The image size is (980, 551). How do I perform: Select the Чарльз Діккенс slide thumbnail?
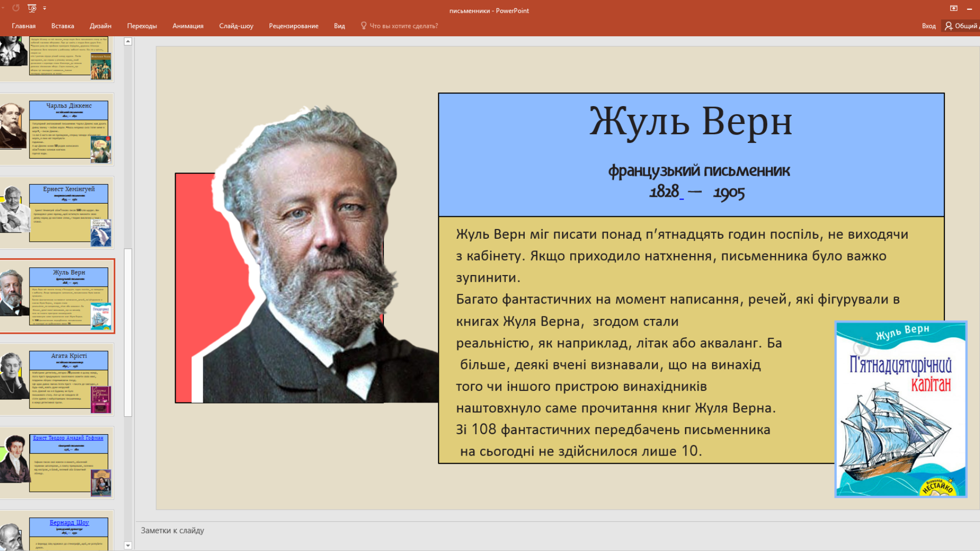[x=57, y=130]
